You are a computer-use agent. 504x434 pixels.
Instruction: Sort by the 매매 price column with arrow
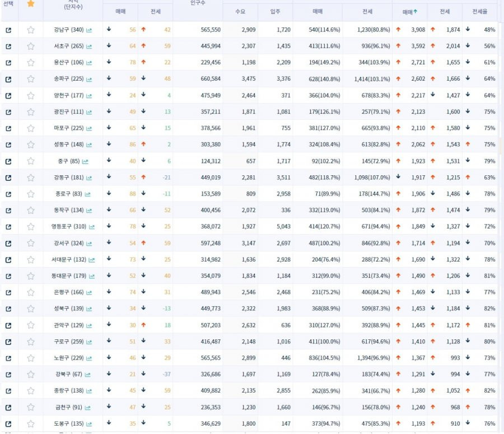(x=410, y=12)
